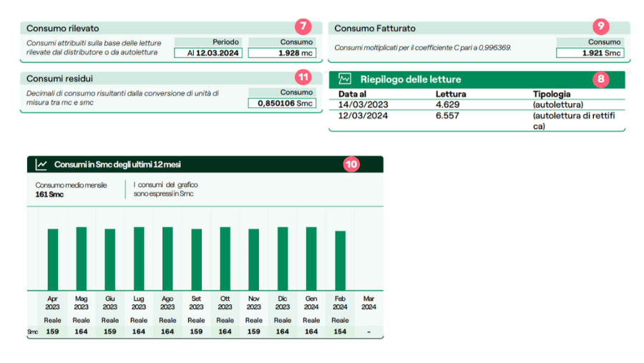
Task: Click the Tipologia column header
Action: (552, 94)
